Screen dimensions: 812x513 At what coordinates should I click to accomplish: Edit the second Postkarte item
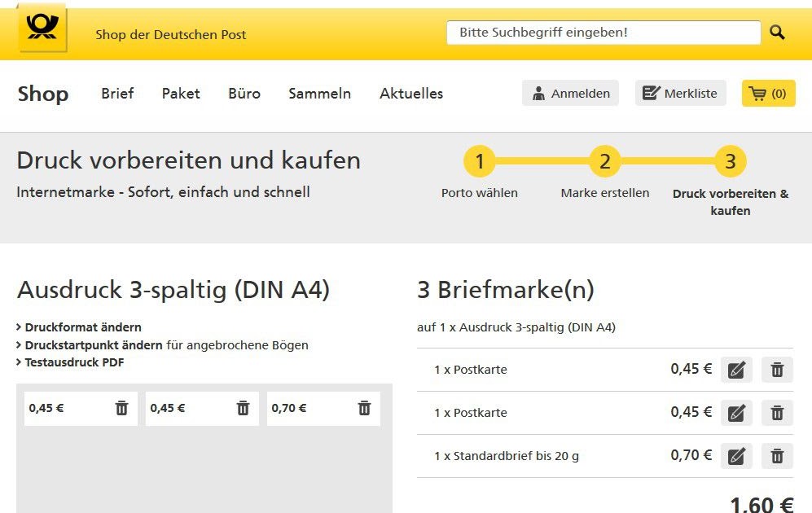736,413
